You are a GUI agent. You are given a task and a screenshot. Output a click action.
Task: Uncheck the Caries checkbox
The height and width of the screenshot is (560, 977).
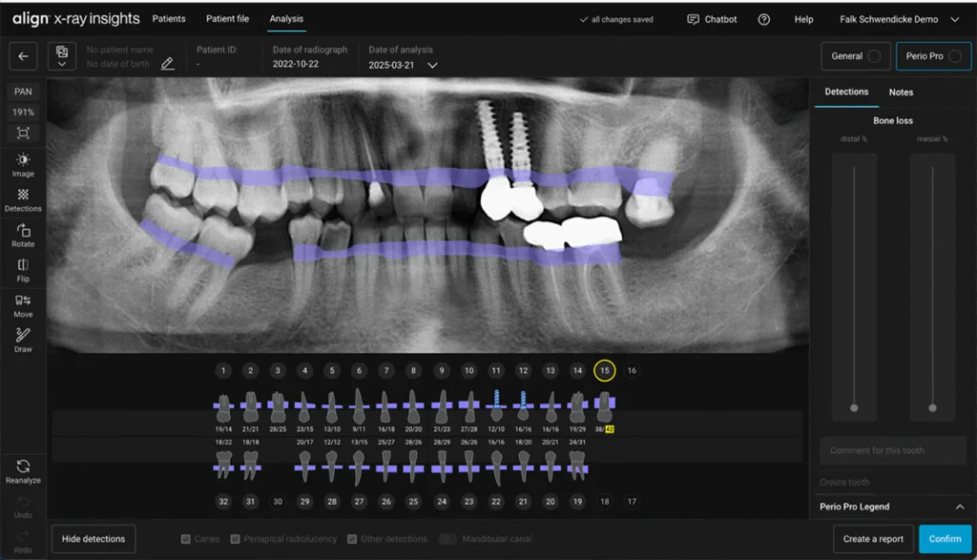pyautogui.click(x=184, y=538)
